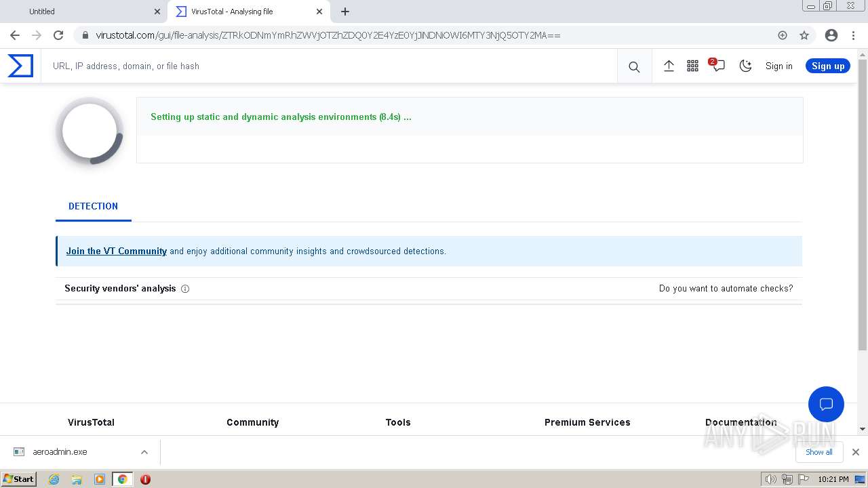Click the search magnifier icon
The image size is (868, 488).
click(634, 66)
